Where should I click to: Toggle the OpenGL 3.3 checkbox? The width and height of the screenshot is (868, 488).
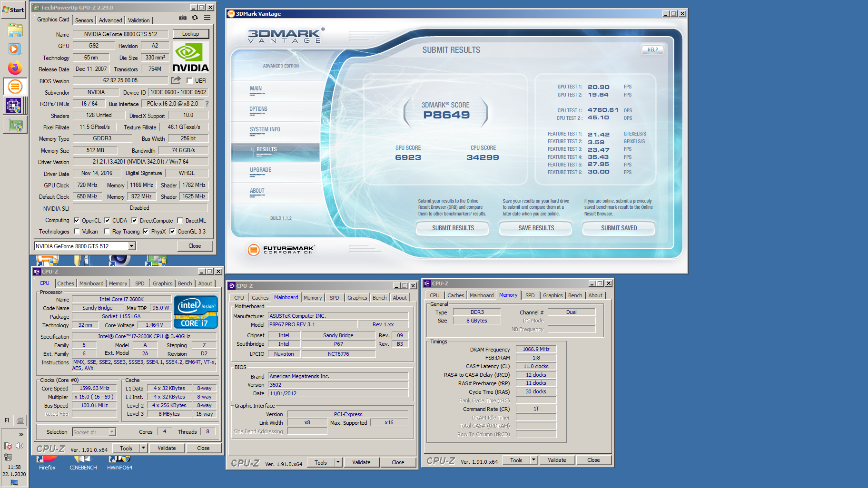pos(172,231)
